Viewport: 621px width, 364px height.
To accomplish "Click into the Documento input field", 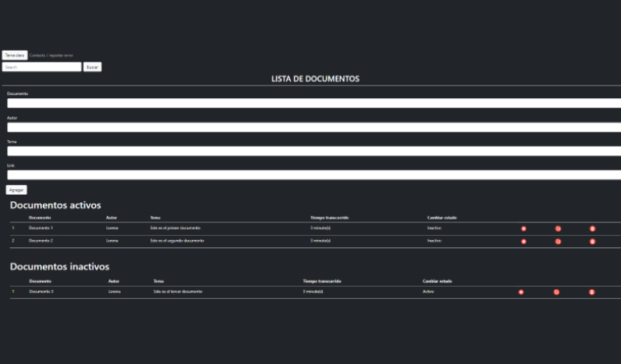I will click(x=313, y=103).
